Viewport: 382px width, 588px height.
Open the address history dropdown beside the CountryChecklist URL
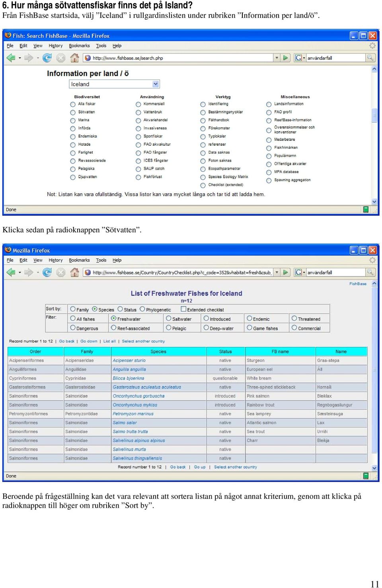pyautogui.click(x=277, y=273)
